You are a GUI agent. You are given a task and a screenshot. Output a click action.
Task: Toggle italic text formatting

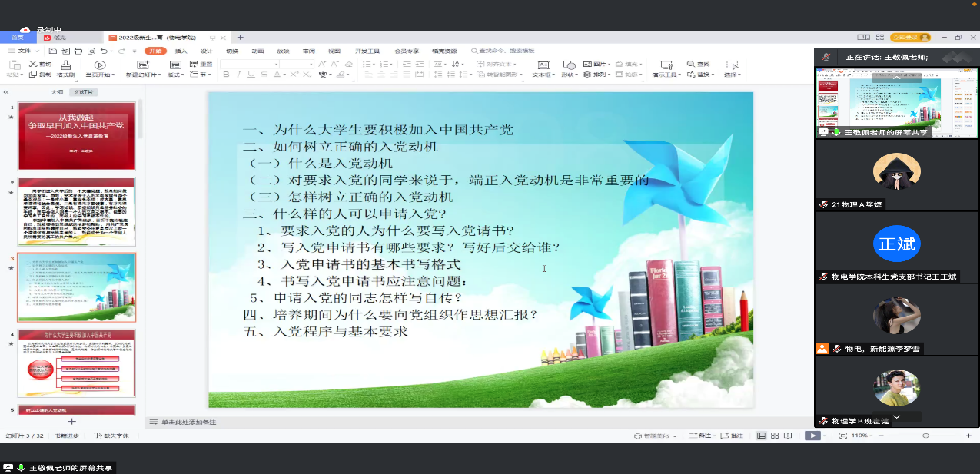(x=238, y=75)
